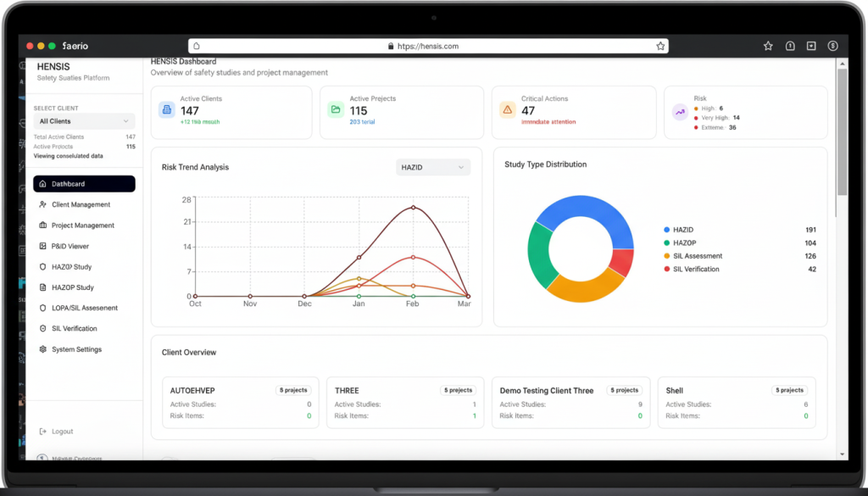868x496 pixels.
Task: Click the blue HAZID legend dot
Action: [666, 230]
